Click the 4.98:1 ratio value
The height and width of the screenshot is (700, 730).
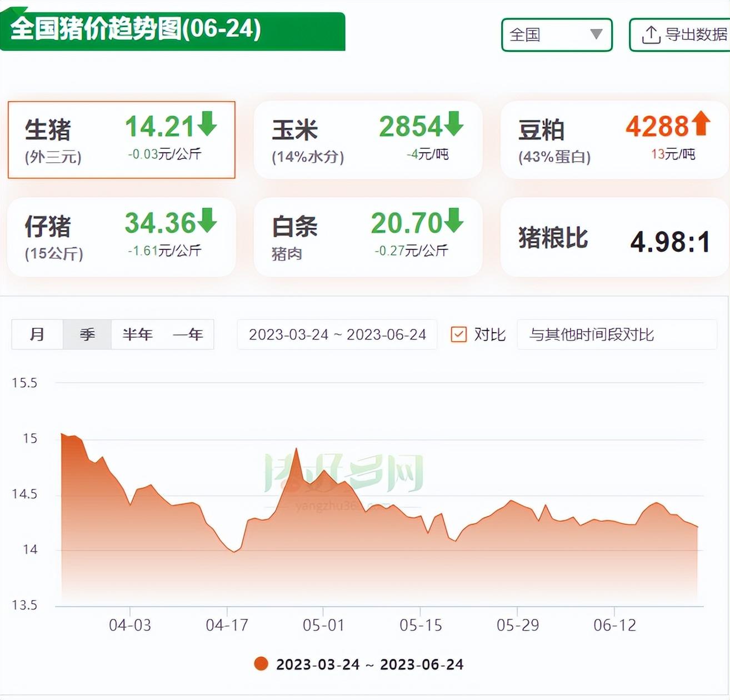670,242
